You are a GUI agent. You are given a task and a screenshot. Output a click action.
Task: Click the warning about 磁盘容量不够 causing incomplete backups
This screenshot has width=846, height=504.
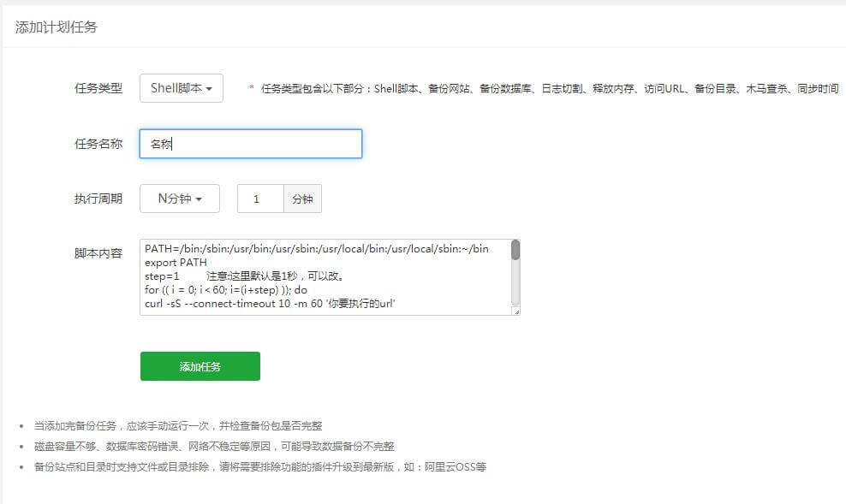coord(214,446)
